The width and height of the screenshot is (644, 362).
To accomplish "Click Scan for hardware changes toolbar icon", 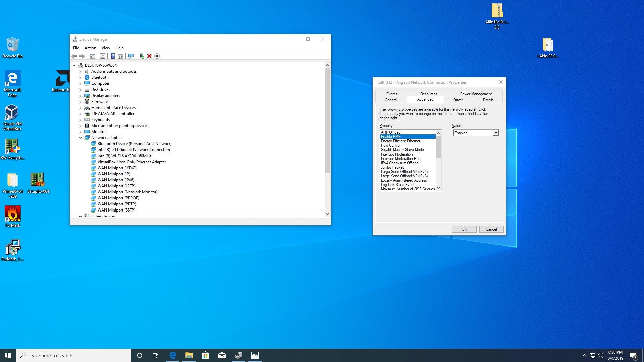I will coord(131,56).
